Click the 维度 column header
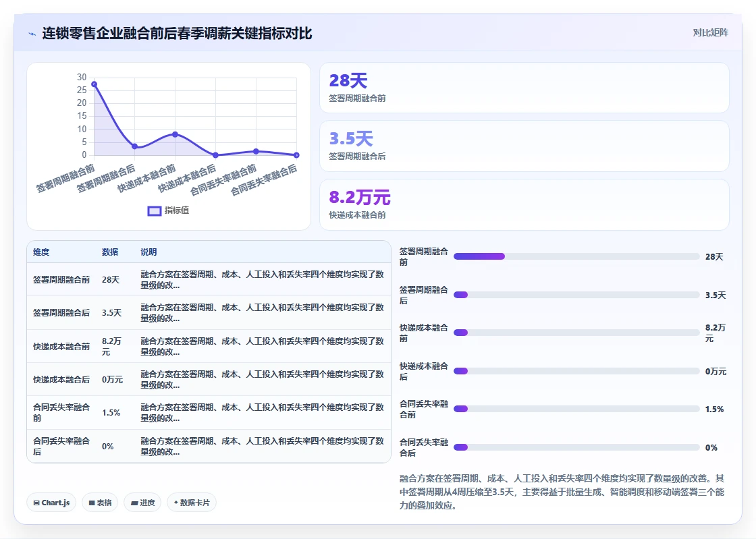This screenshot has width=756, height=539. tap(41, 252)
